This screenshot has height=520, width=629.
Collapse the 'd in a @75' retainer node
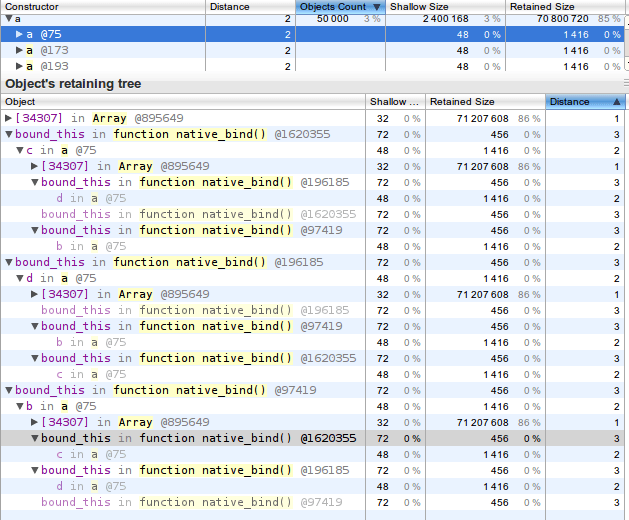pos(20,278)
